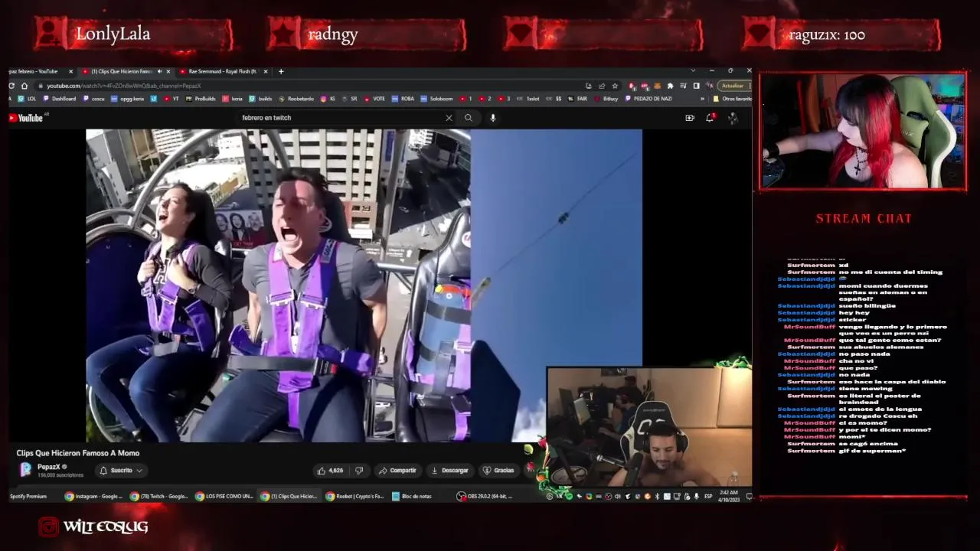Image resolution: width=980 pixels, height=551 pixels.
Task: Open the YouTube account avatar menu
Action: [x=733, y=118]
